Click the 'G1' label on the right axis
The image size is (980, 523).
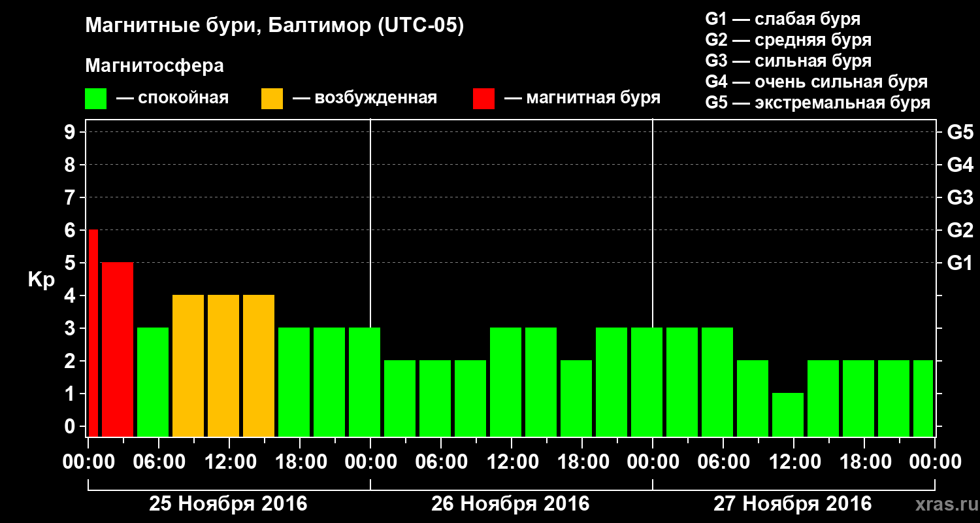pos(960,263)
